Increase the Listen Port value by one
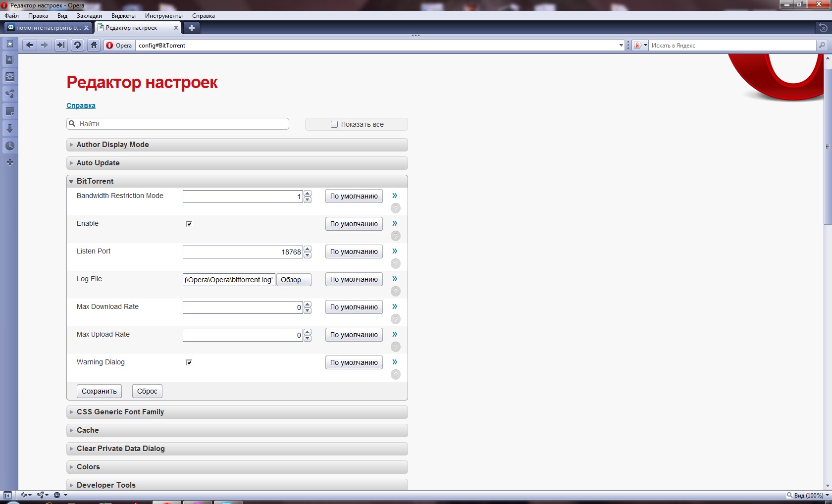The height and width of the screenshot is (504, 832). point(308,249)
